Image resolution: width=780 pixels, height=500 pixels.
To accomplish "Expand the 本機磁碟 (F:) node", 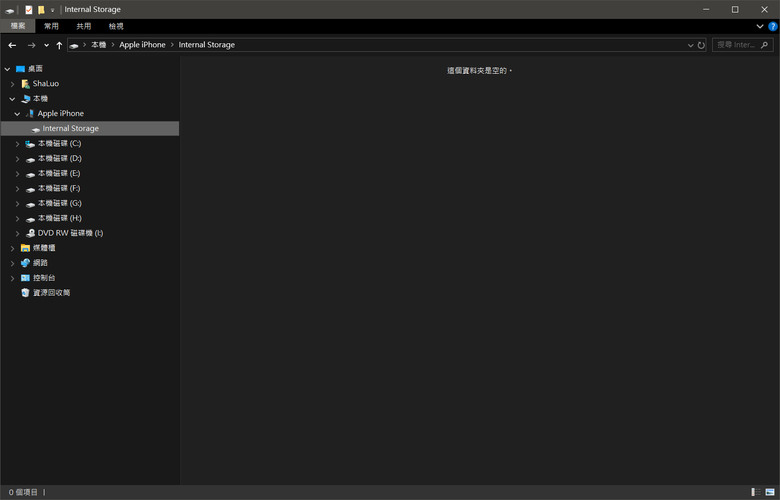I will click(x=17, y=189).
